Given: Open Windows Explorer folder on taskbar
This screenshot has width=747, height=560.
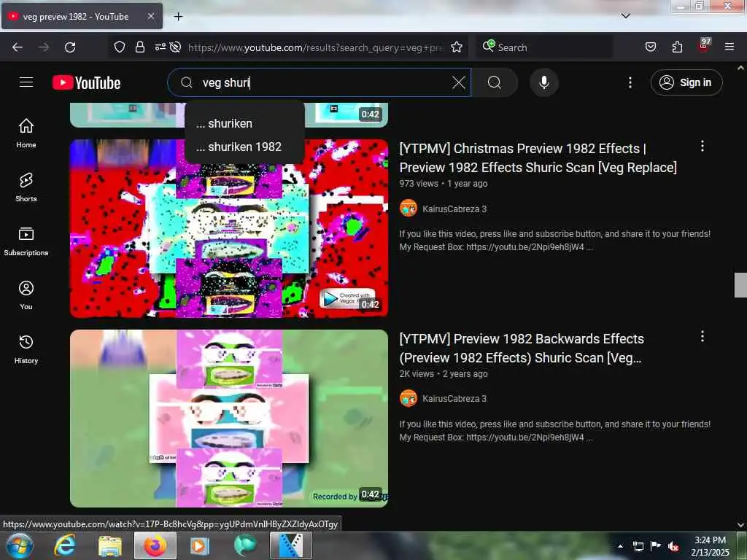Looking at the screenshot, I should click(x=110, y=545).
